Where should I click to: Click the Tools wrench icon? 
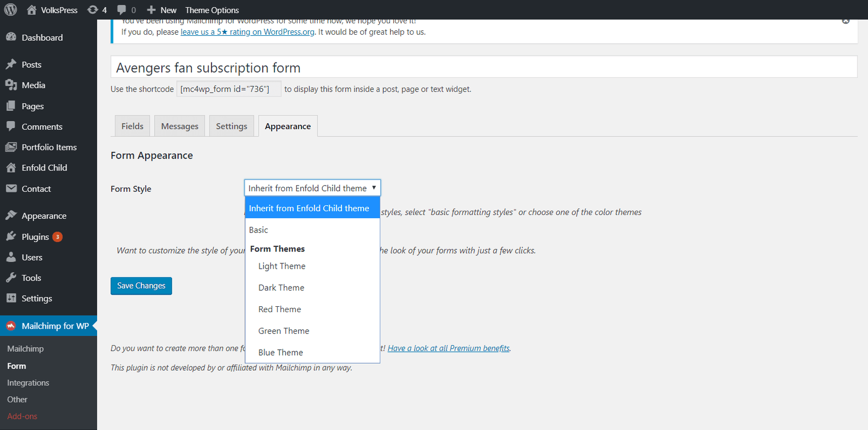click(11, 277)
